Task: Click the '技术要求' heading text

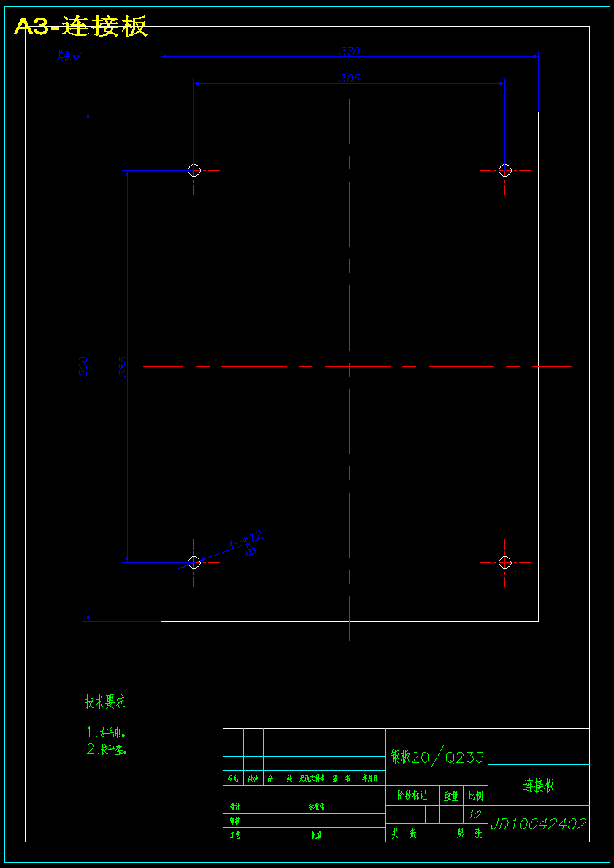Action: (x=104, y=702)
